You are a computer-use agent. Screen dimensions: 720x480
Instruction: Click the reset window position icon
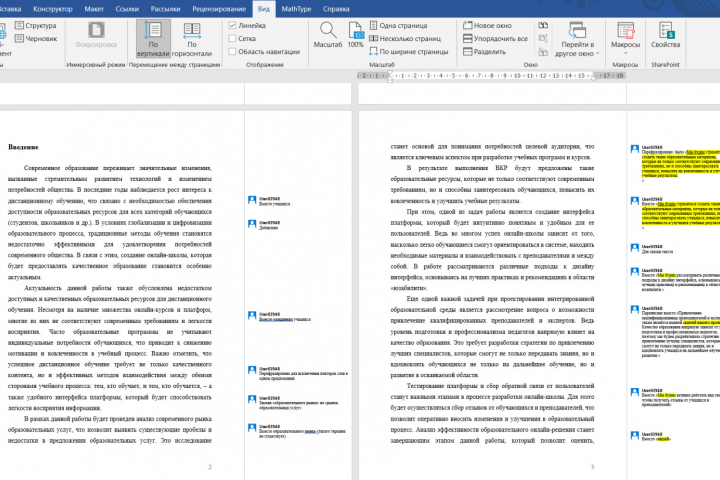[x=543, y=51]
